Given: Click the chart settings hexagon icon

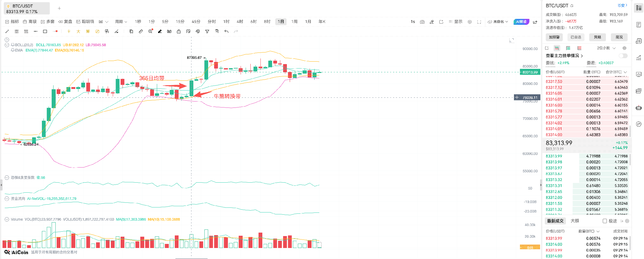Looking at the screenshot, I should [470, 22].
